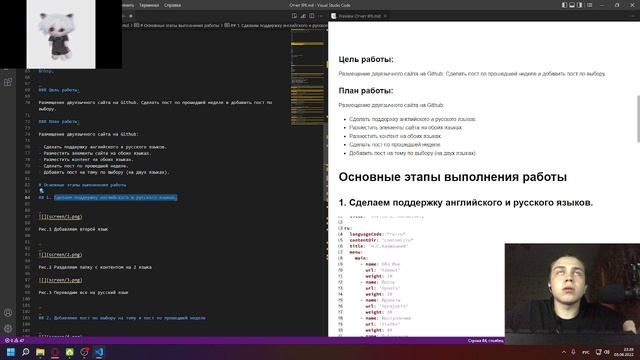
Task: Click the Строка 84 cursor position status
Action: pyautogui.click(x=486, y=340)
